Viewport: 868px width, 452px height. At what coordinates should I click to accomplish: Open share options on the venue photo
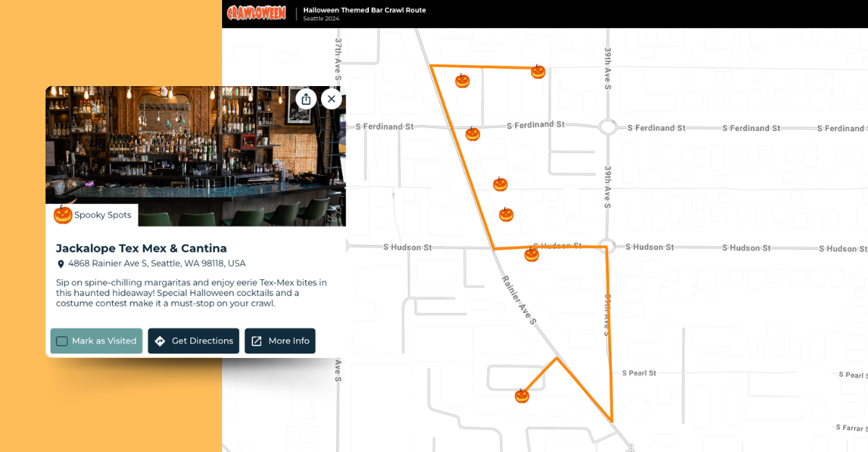(x=306, y=98)
